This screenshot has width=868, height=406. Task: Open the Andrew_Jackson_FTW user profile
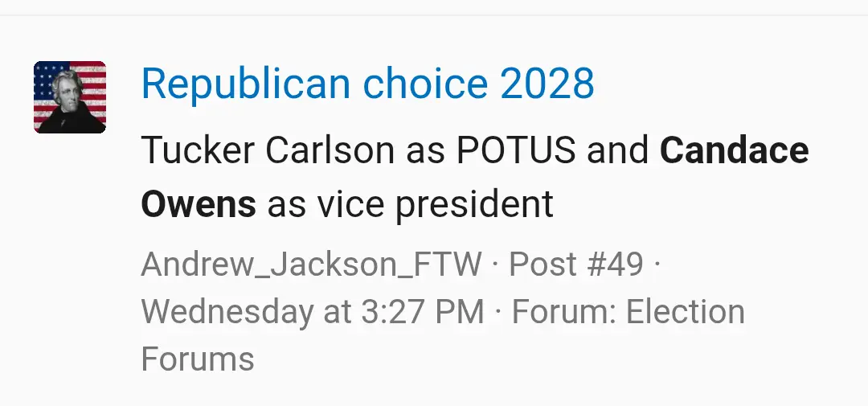pos(311,264)
